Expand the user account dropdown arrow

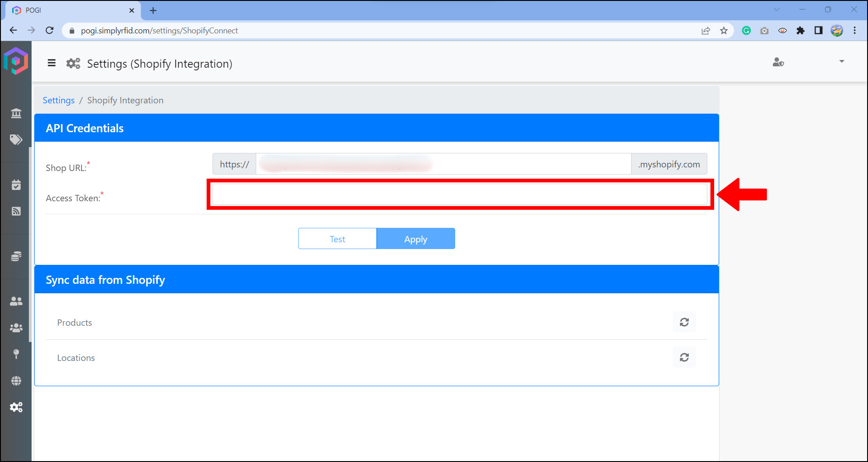tap(841, 61)
